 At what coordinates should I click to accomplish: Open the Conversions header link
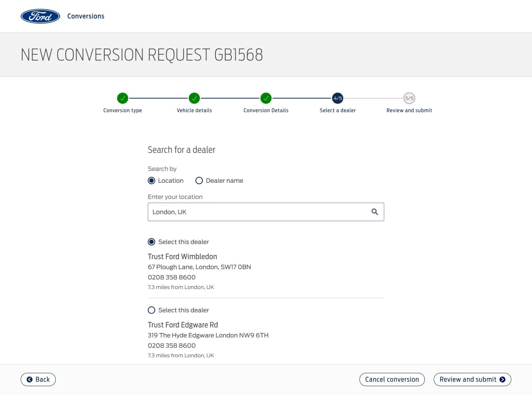(x=86, y=16)
